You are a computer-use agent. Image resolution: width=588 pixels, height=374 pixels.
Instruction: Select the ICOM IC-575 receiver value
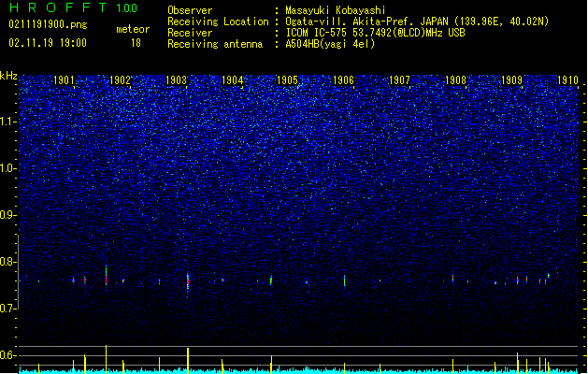pos(375,33)
